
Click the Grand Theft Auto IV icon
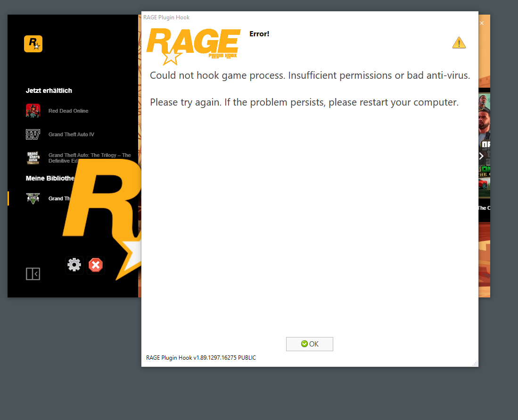[x=33, y=134]
